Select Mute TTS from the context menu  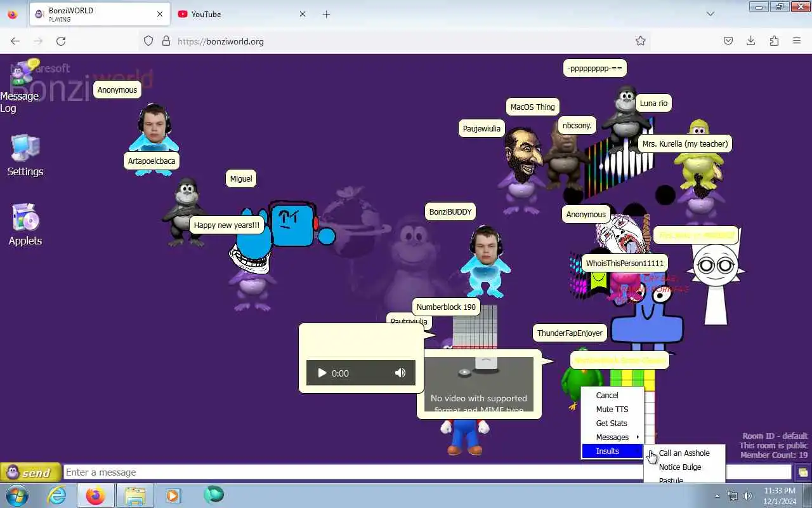[613, 409]
